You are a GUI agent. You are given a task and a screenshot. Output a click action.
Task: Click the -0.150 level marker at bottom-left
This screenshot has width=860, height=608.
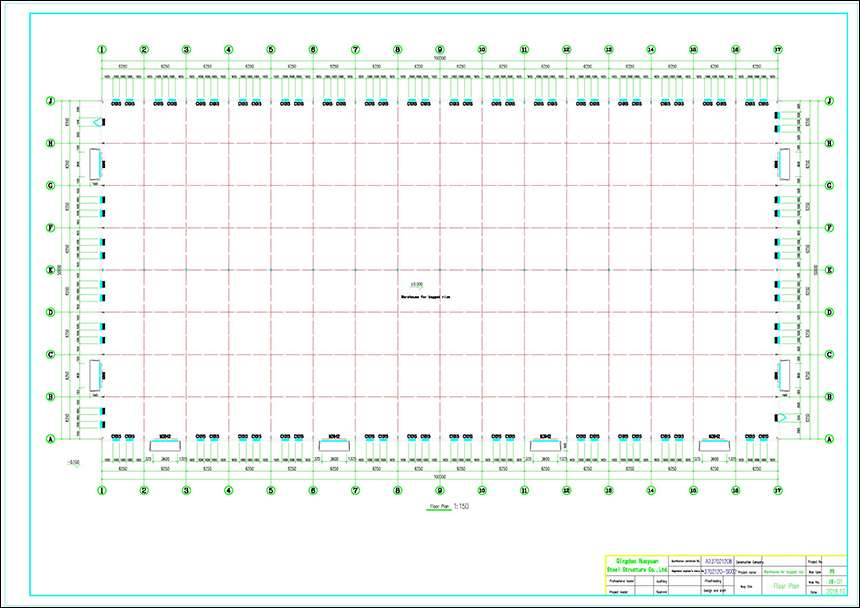[x=72, y=462]
